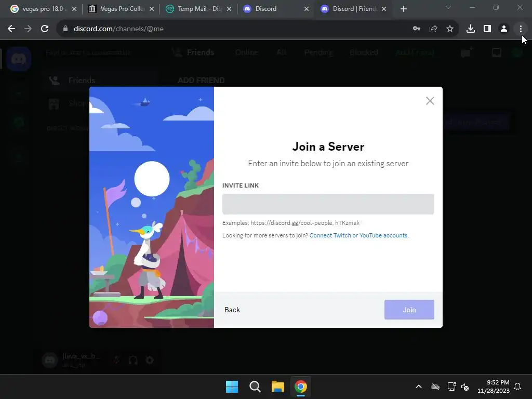Click the Invite Link input field

tap(328, 204)
